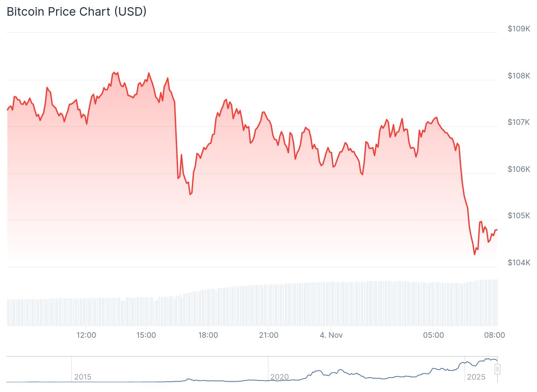
Task: Click the $105K price axis label
Action: [519, 216]
